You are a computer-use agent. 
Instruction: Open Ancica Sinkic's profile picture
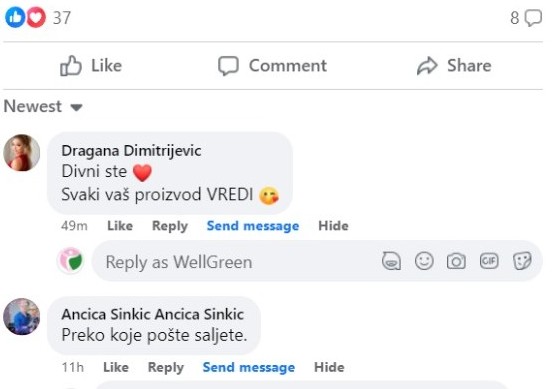[x=22, y=316]
